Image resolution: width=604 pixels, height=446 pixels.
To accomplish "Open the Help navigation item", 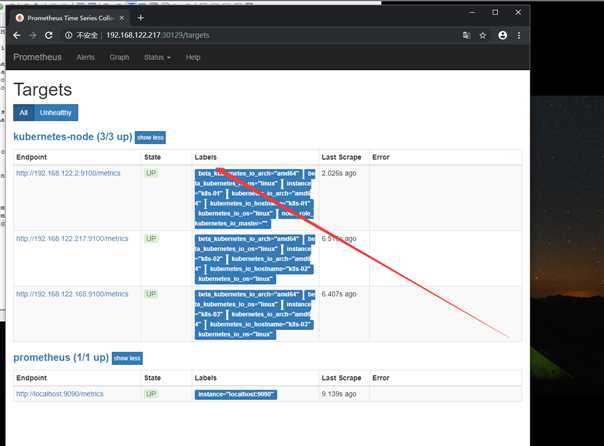I will [193, 57].
